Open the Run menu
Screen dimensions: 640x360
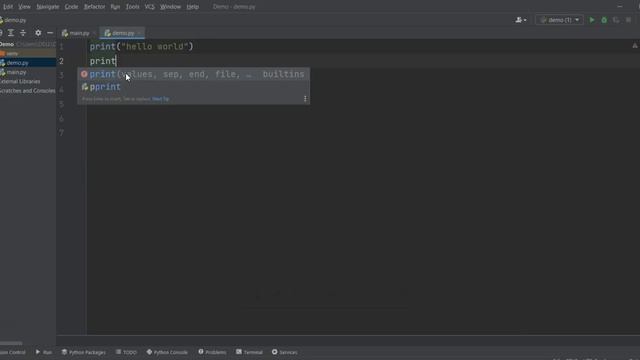coord(116,7)
